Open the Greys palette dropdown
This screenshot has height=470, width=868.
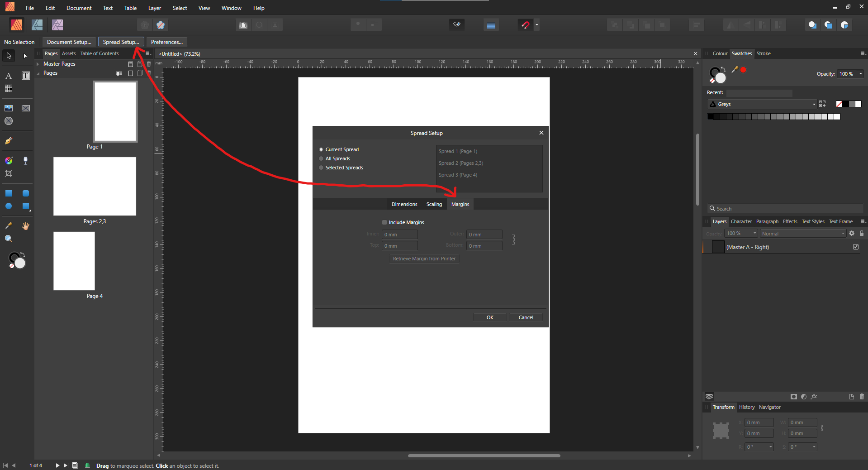pyautogui.click(x=762, y=104)
